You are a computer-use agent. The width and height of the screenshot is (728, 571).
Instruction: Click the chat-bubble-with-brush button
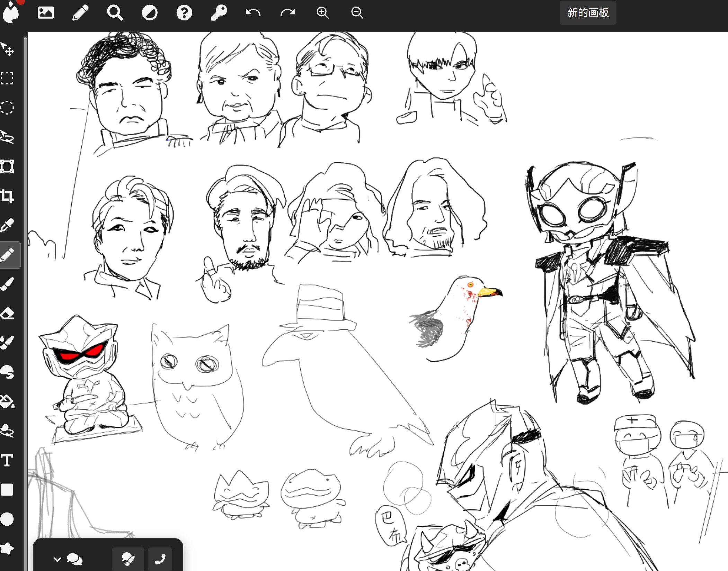(128, 559)
